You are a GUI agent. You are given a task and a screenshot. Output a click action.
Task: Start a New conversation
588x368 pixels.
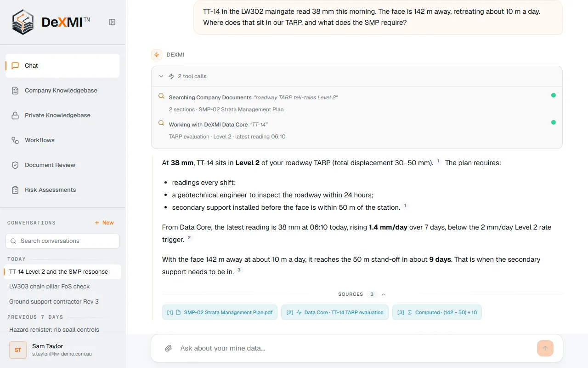104,223
